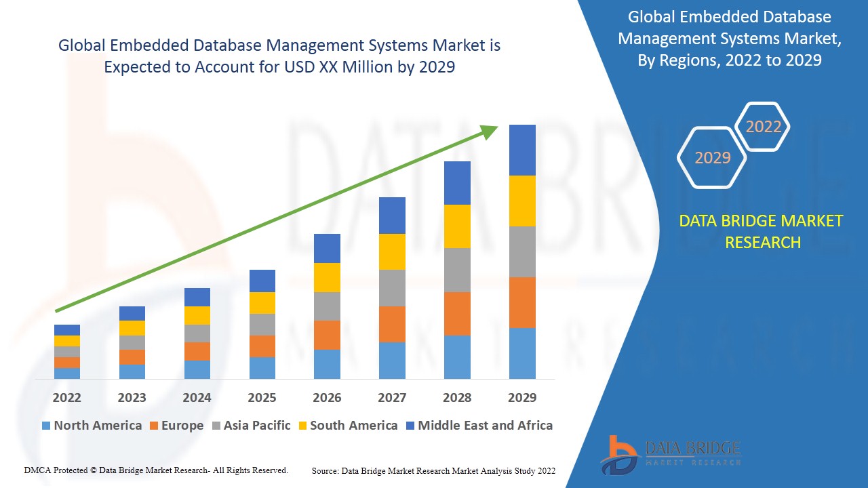Image resolution: width=868 pixels, height=488 pixels.
Task: Click the chart title about USD XX Million
Action: pyautogui.click(x=279, y=56)
